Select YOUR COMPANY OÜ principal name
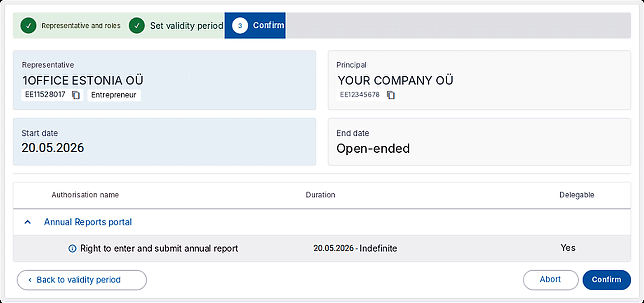Viewport: 644px width, 303px height. (395, 80)
